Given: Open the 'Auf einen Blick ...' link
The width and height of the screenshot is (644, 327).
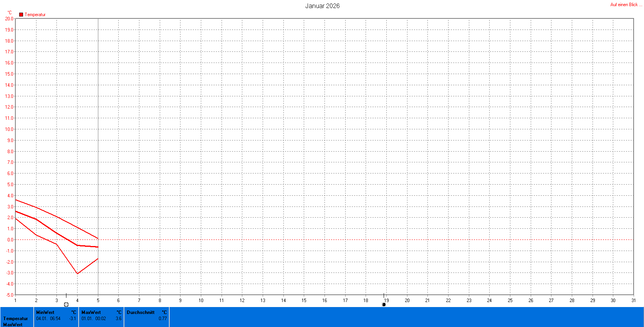Looking at the screenshot, I should (626, 5).
